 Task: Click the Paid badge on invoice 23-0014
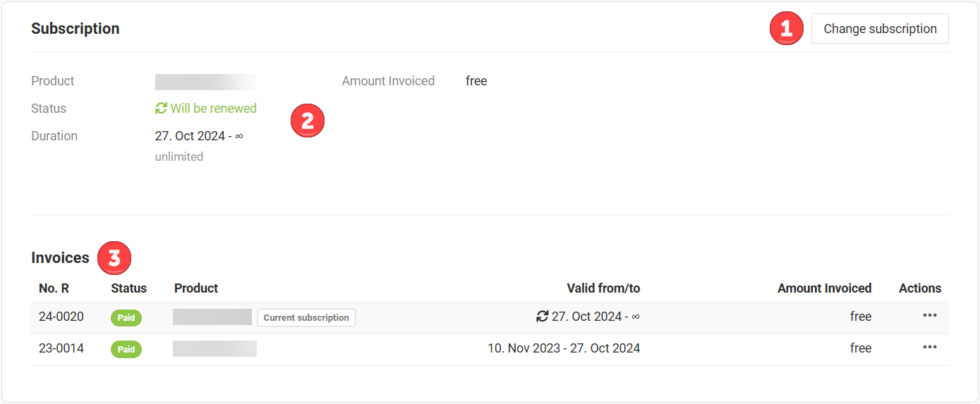(x=126, y=350)
